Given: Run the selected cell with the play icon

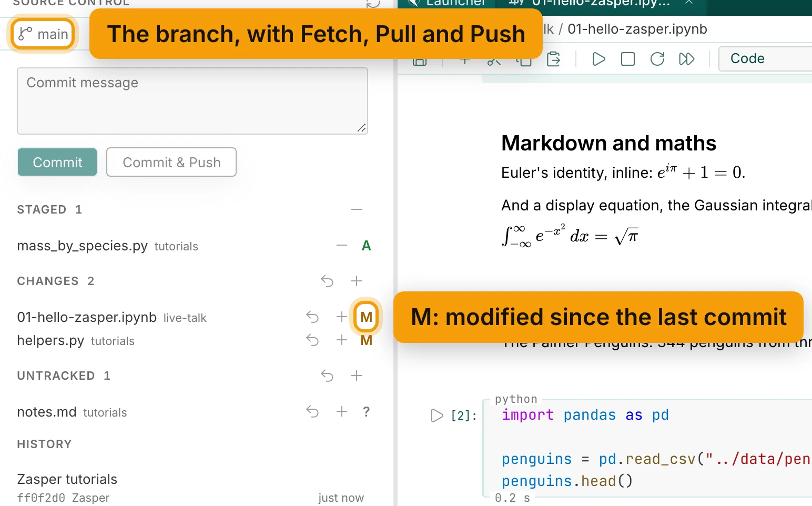Looking at the screenshot, I should [x=598, y=59].
